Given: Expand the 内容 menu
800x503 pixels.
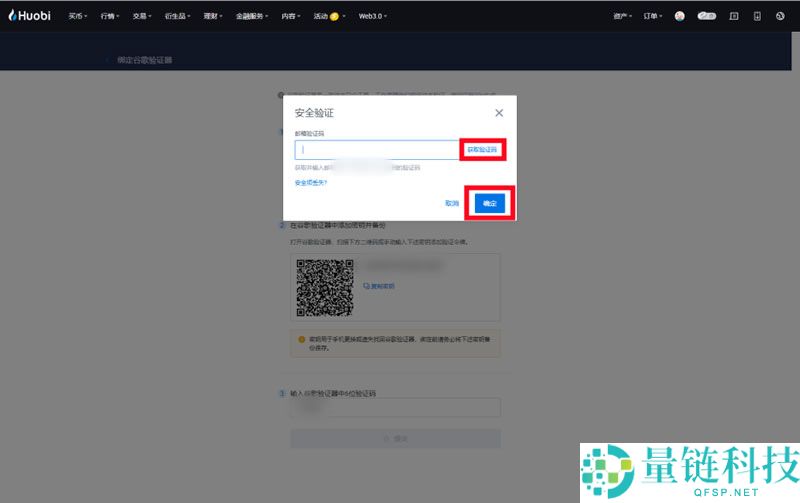Looking at the screenshot, I should click(290, 16).
